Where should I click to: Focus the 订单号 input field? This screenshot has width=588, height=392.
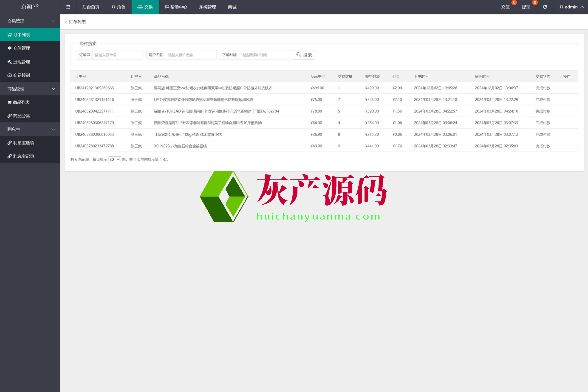pyautogui.click(x=118, y=55)
